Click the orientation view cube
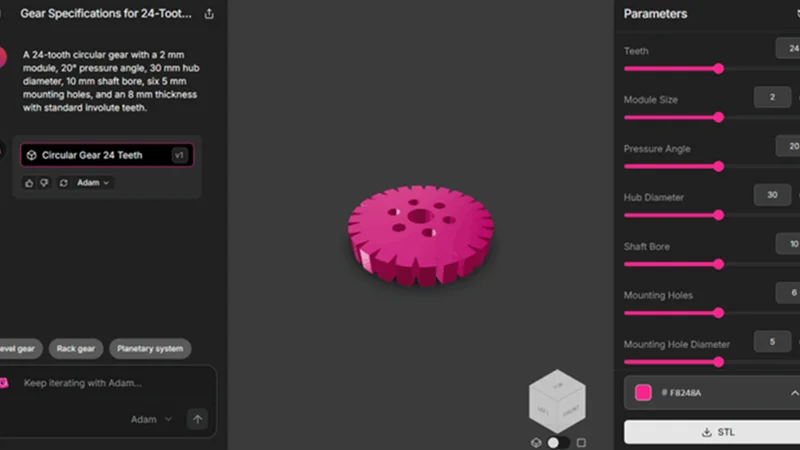This screenshot has height=450, width=800. click(557, 401)
